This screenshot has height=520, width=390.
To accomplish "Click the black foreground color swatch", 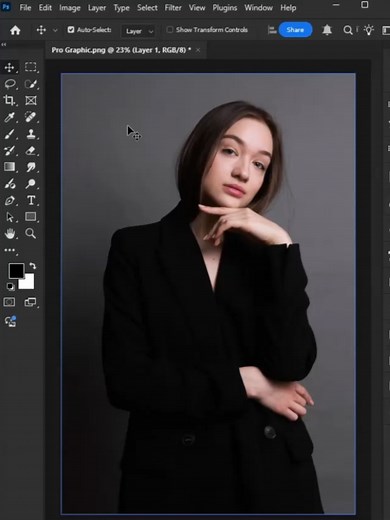I will tap(16, 270).
